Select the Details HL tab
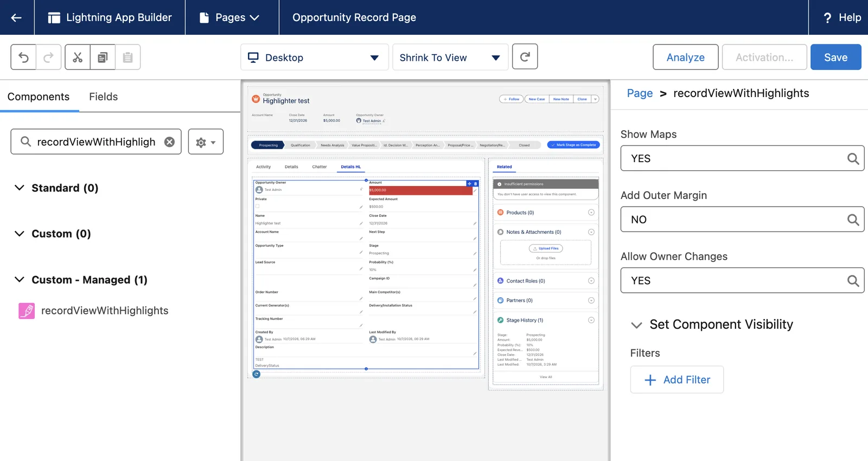 351,167
